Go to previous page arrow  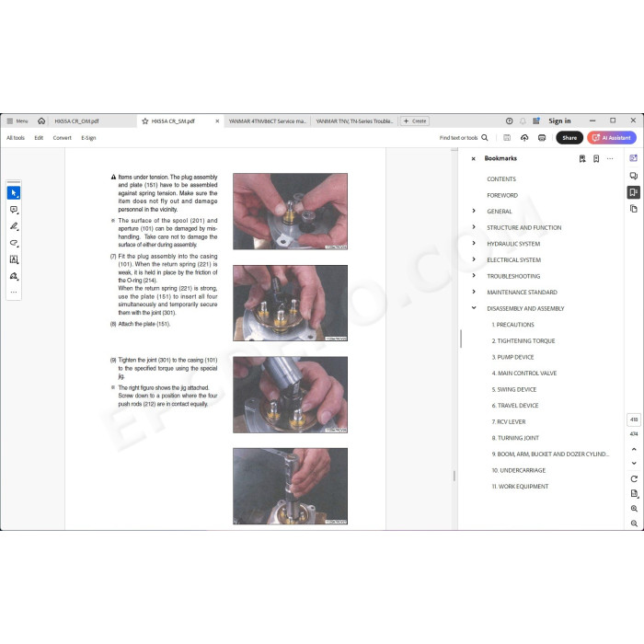click(634, 449)
